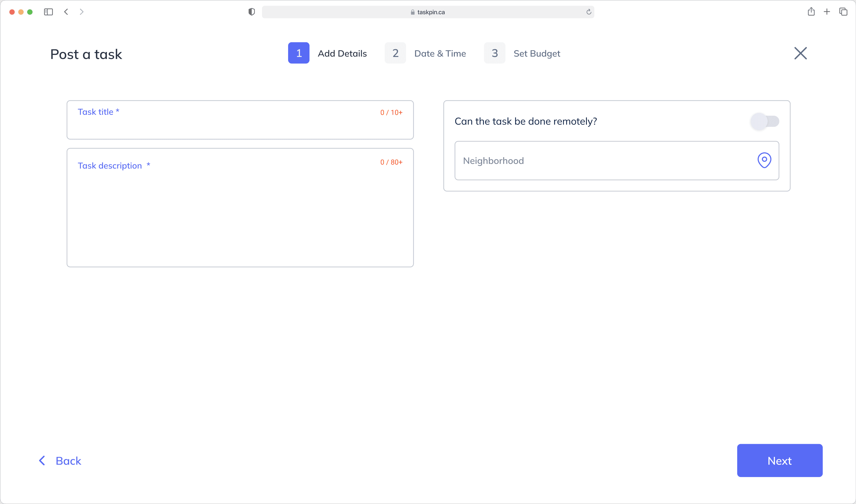Click the browser sidebar toggle icon
856x504 pixels.
coord(48,12)
